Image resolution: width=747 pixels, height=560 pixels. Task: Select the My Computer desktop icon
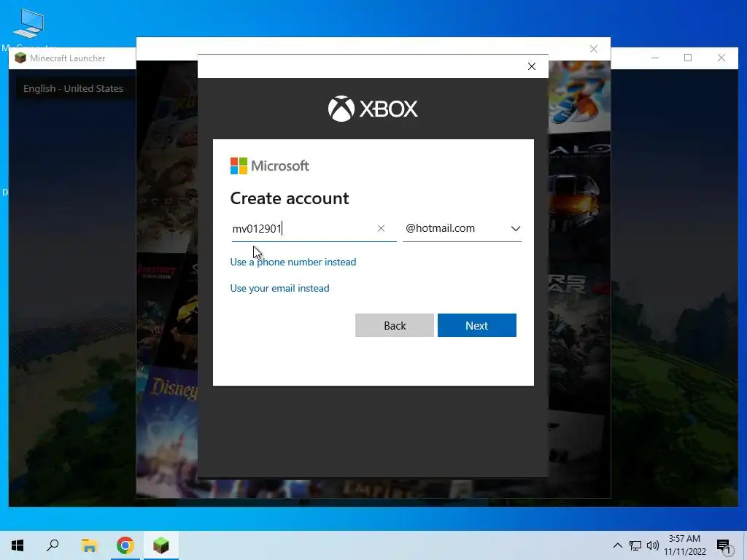coord(28,29)
